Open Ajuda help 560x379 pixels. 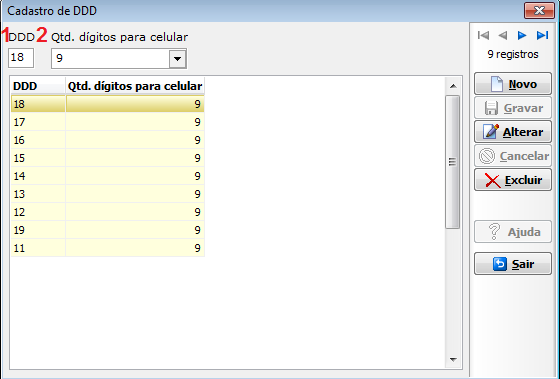pyautogui.click(x=513, y=232)
